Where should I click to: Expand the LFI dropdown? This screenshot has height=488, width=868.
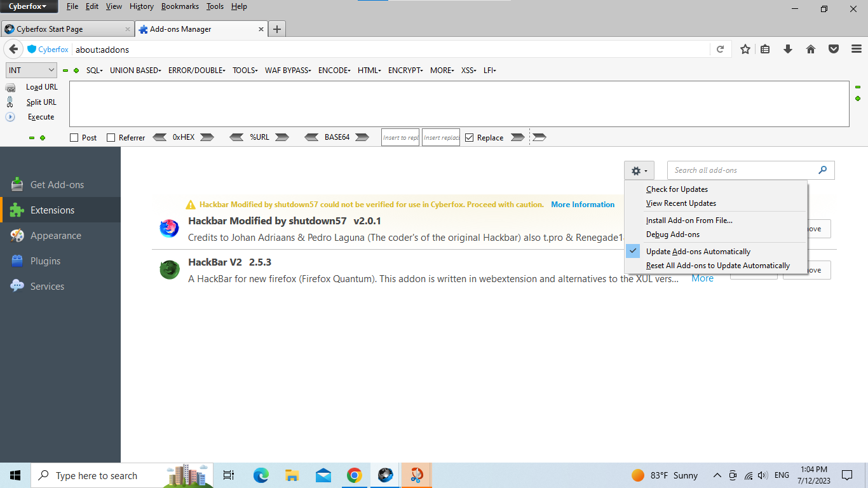(490, 71)
